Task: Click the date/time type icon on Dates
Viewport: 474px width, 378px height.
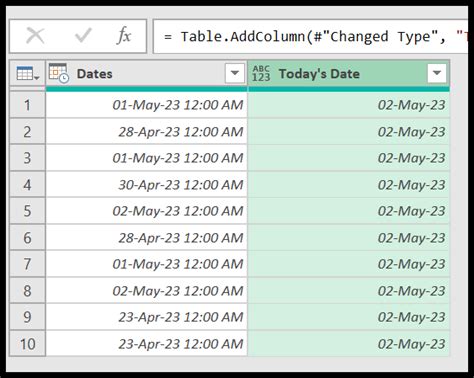Action: click(59, 73)
